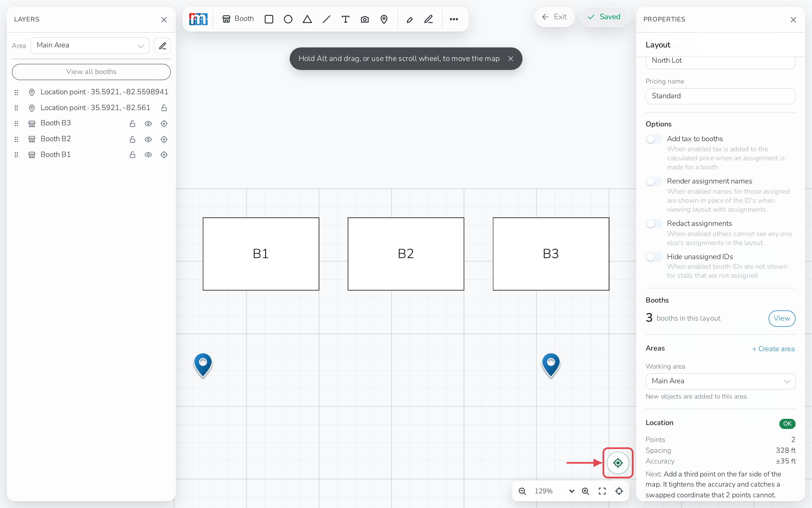Viewport: 812px width, 508px height.
Task: Select the Booth tool in toolbar
Action: (238, 19)
